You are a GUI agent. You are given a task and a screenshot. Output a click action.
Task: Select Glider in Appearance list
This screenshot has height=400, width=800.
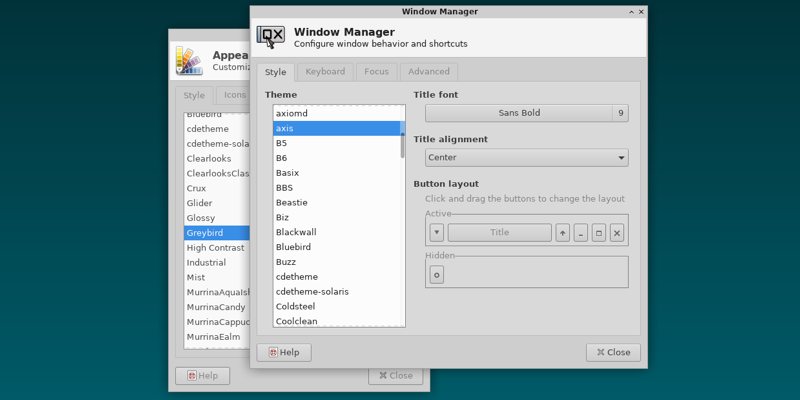pos(217,203)
